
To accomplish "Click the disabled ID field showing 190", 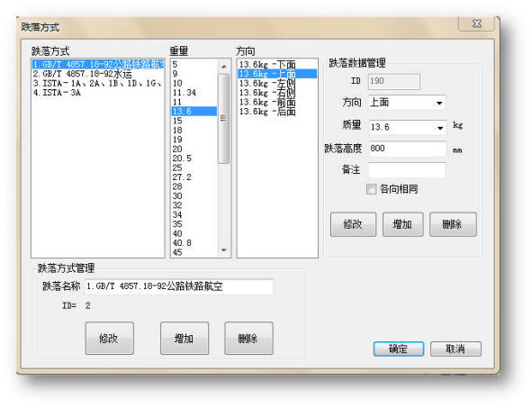I will point(394,81).
